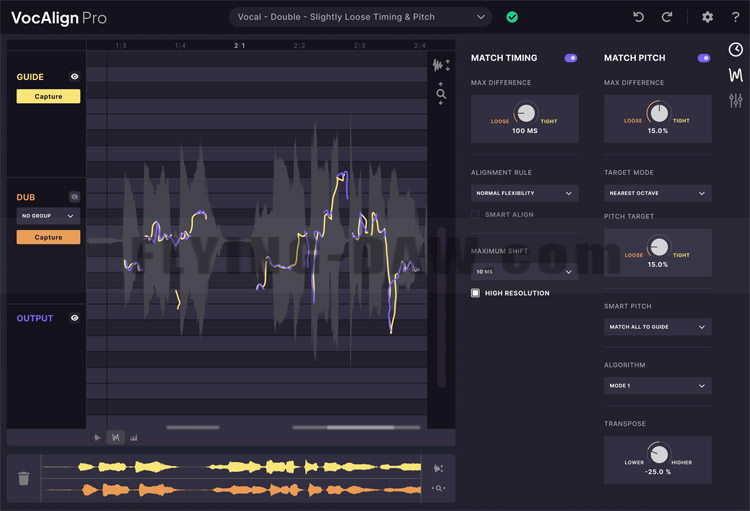Viewport: 750px width, 511px height.
Task: Click the Pitch Target knob
Action: [x=659, y=247]
